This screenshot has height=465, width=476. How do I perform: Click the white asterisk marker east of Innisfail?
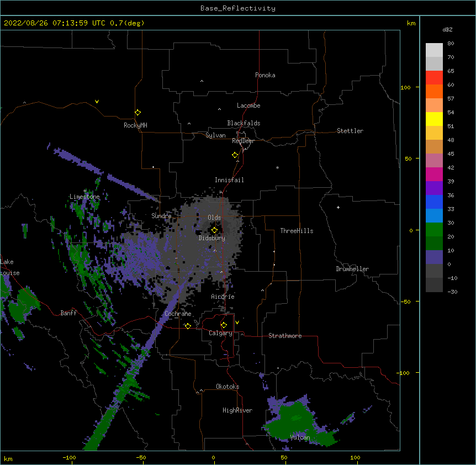coord(277,167)
